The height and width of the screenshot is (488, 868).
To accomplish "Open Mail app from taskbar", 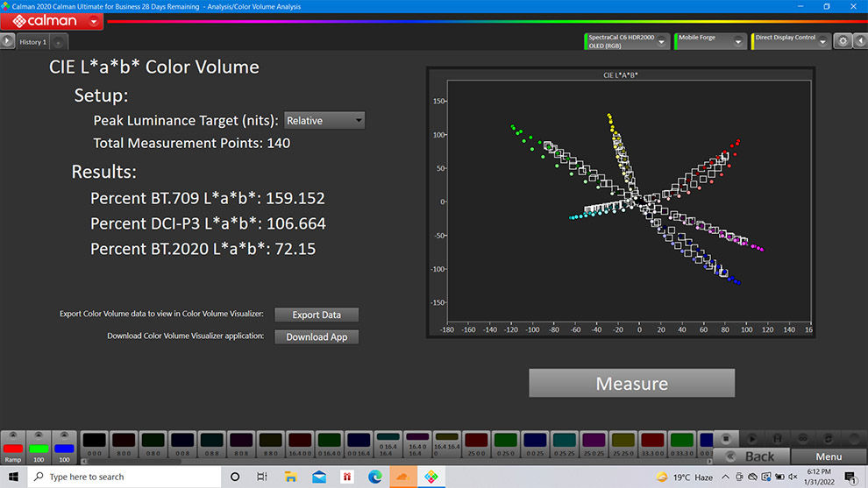I will (x=319, y=477).
